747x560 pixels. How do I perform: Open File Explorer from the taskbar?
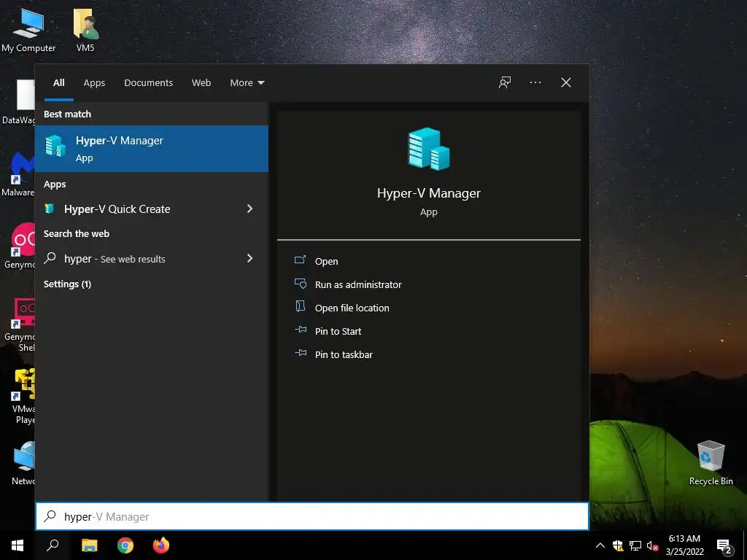click(x=89, y=545)
